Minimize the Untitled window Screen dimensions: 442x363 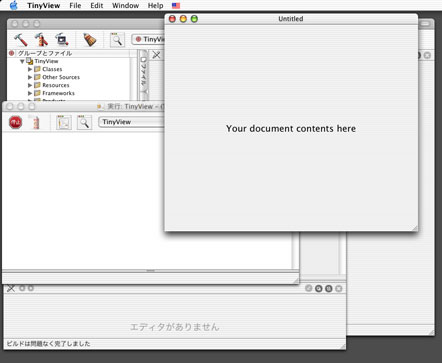[x=183, y=19]
